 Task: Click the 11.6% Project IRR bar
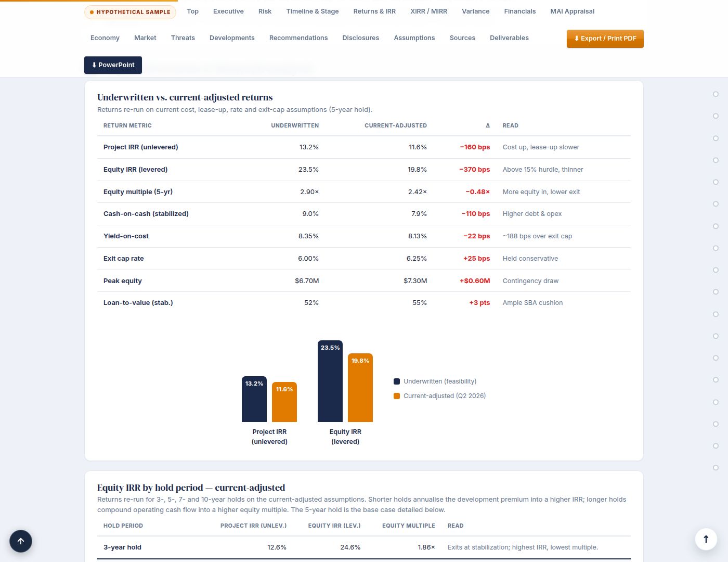[x=284, y=402]
